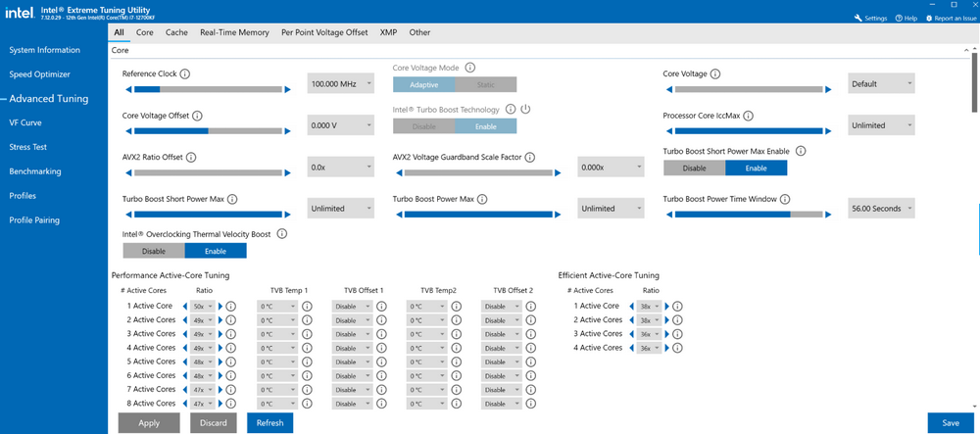Open the 50x ratio dropdown for 1 Active Core
Screen dimensions: 980x434
coord(204,307)
